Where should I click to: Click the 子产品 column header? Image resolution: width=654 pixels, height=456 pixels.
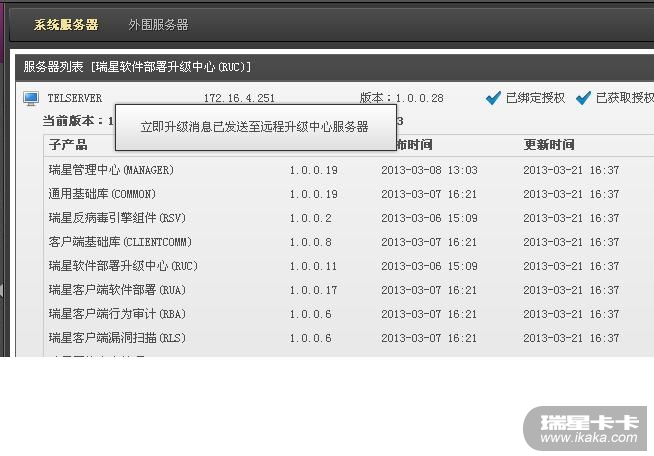(x=68, y=145)
